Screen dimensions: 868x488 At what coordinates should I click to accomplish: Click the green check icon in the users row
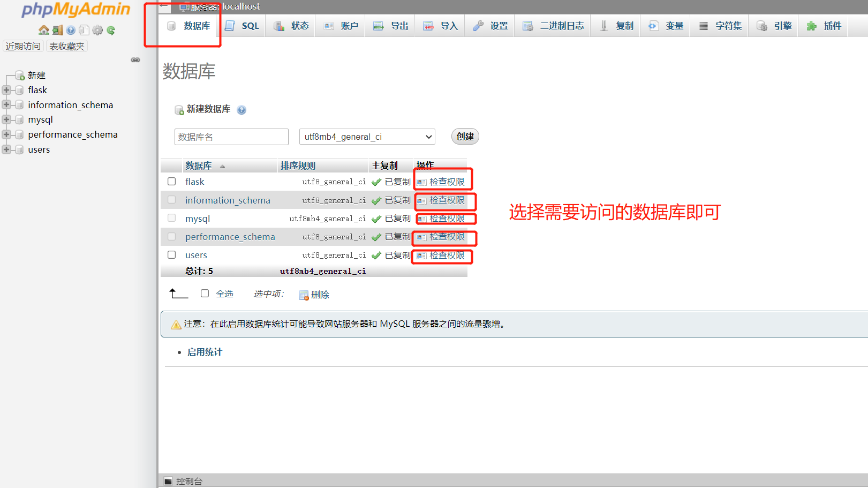click(376, 256)
